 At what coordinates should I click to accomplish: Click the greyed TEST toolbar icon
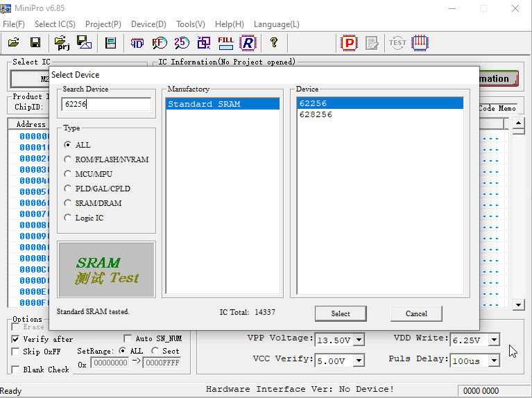pyautogui.click(x=397, y=43)
